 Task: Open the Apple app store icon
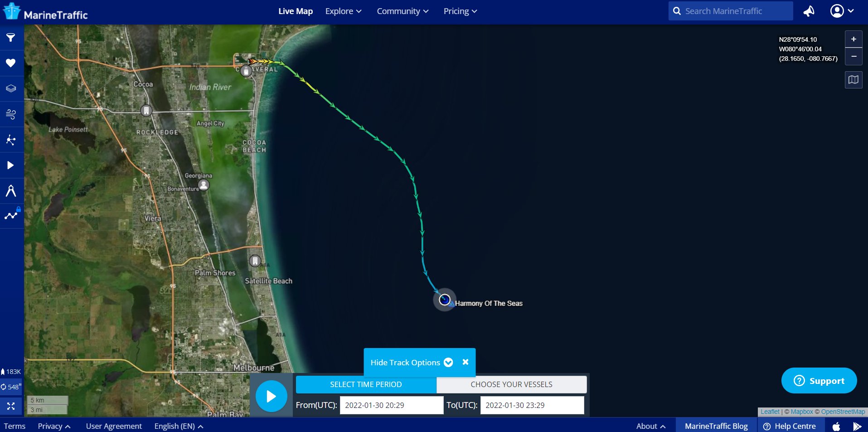pos(836,426)
